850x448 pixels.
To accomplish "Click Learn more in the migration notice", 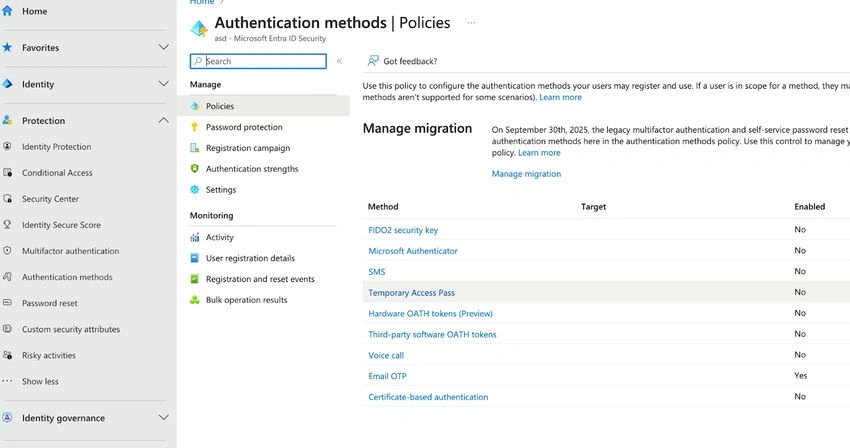I will 539,152.
